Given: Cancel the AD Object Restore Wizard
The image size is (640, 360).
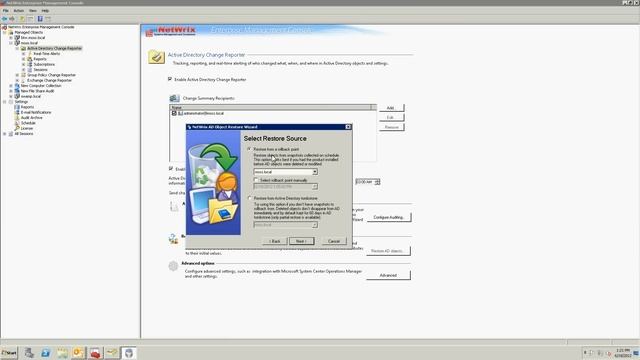Looking at the screenshot, I should (x=334, y=241).
